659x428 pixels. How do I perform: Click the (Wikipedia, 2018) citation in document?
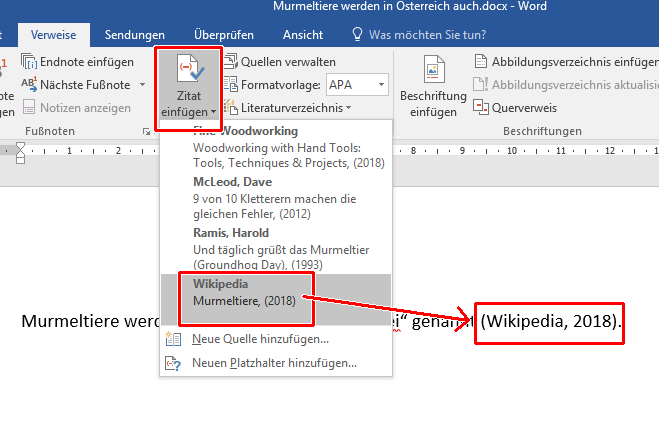tap(549, 322)
